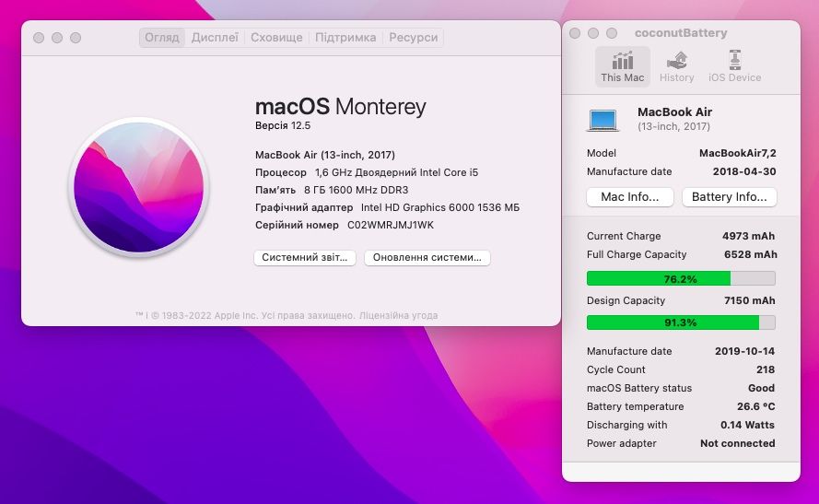Open Mac Info... in coconutBattery
819x504 pixels.
click(630, 197)
